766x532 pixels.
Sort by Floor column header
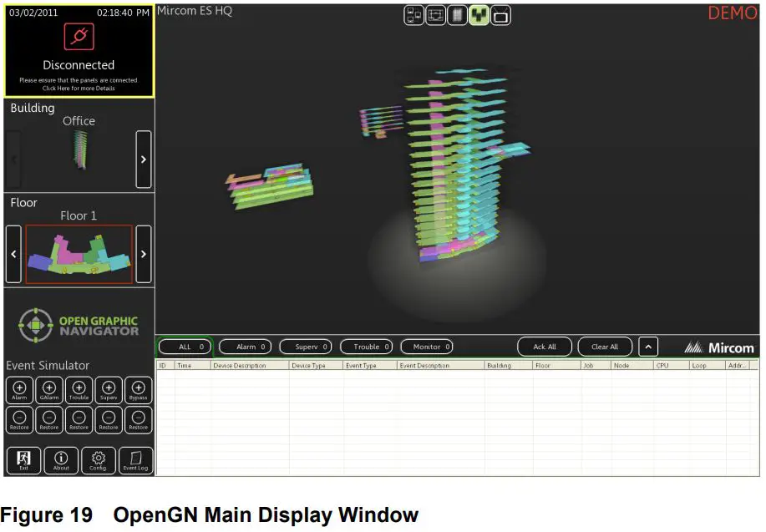pos(557,366)
